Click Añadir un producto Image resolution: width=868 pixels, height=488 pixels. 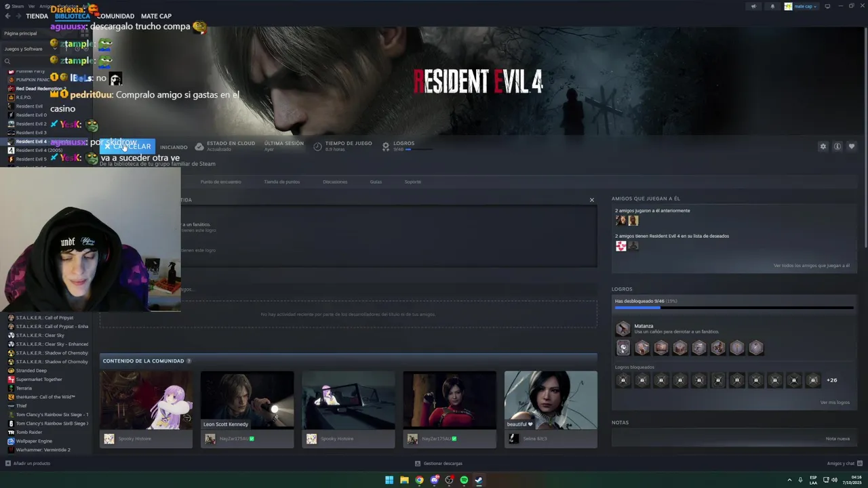(x=28, y=464)
